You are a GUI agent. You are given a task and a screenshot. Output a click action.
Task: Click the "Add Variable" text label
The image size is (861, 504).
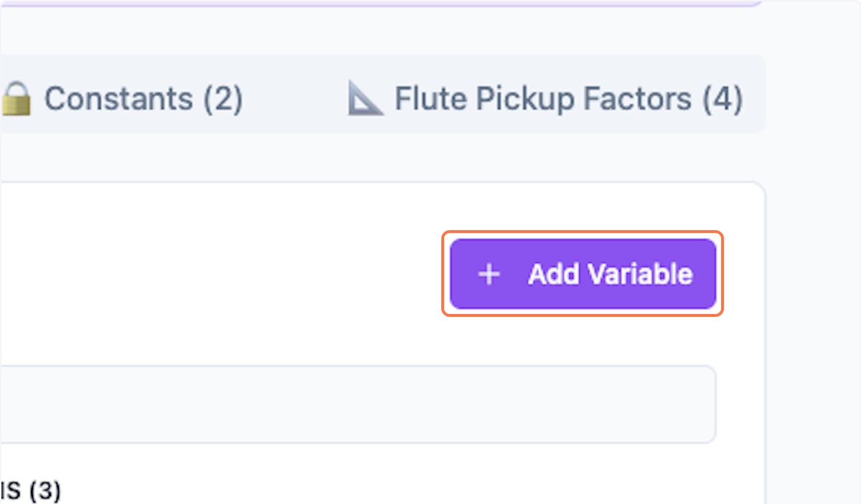[x=610, y=275]
